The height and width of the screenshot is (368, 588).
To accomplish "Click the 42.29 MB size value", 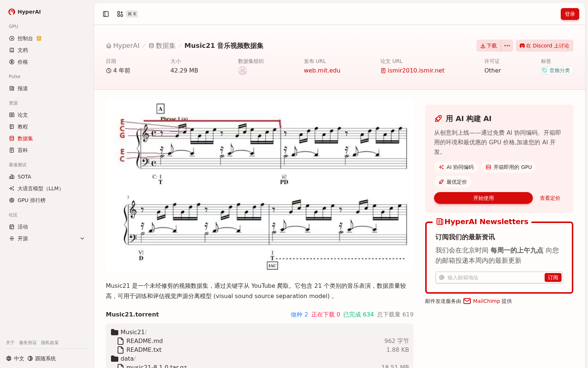I will (184, 70).
